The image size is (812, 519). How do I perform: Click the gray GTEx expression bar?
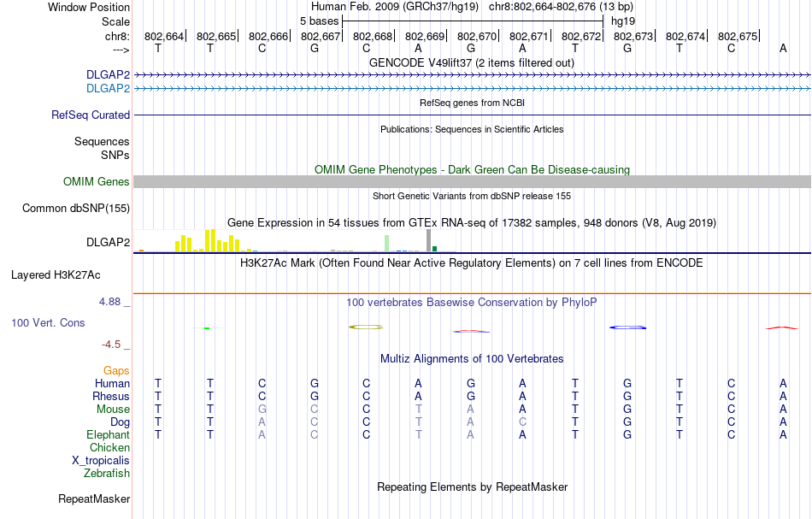pos(428,240)
